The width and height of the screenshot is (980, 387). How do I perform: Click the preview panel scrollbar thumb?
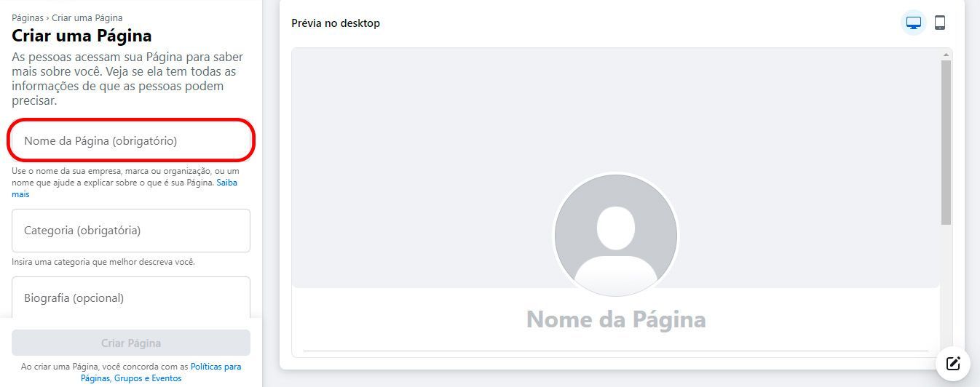tap(946, 143)
